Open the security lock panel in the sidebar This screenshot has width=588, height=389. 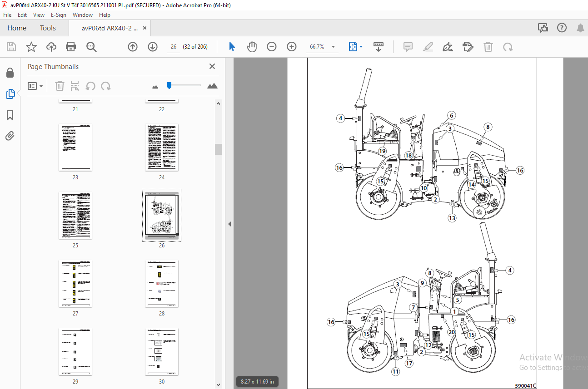pyautogui.click(x=10, y=73)
